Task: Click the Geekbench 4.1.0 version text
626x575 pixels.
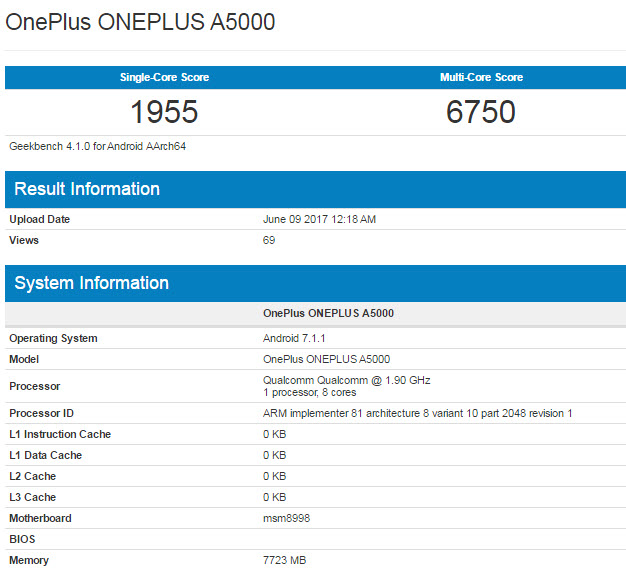Action: [98, 146]
